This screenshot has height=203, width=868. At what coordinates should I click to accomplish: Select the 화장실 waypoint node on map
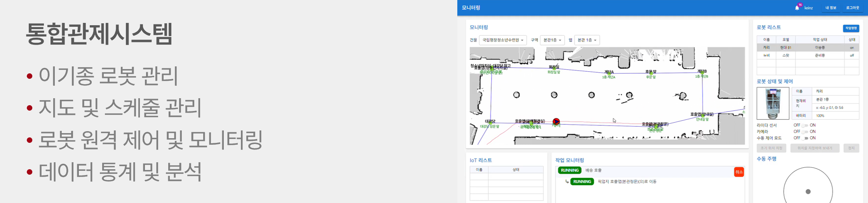click(x=554, y=68)
